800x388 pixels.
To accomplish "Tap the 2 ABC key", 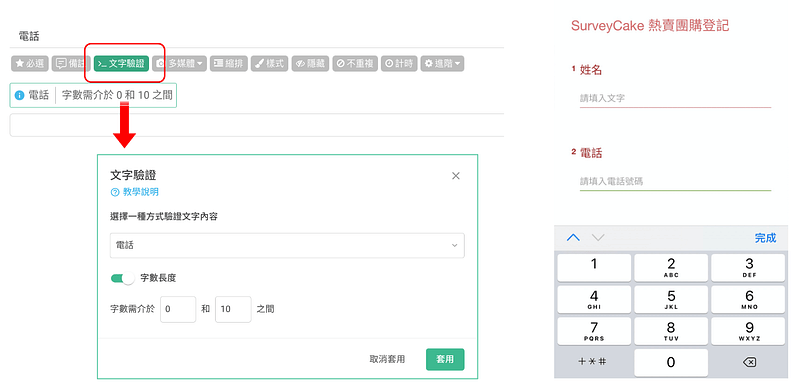I will [x=671, y=268].
